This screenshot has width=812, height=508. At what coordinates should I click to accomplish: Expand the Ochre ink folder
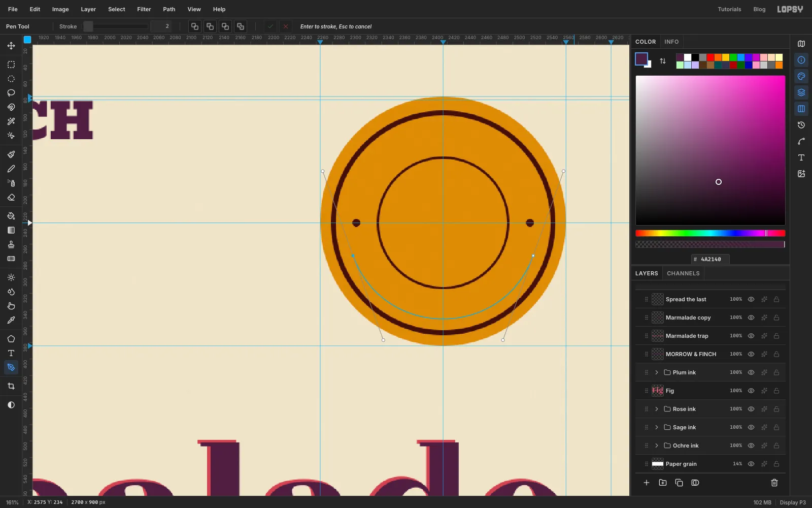coord(657,446)
